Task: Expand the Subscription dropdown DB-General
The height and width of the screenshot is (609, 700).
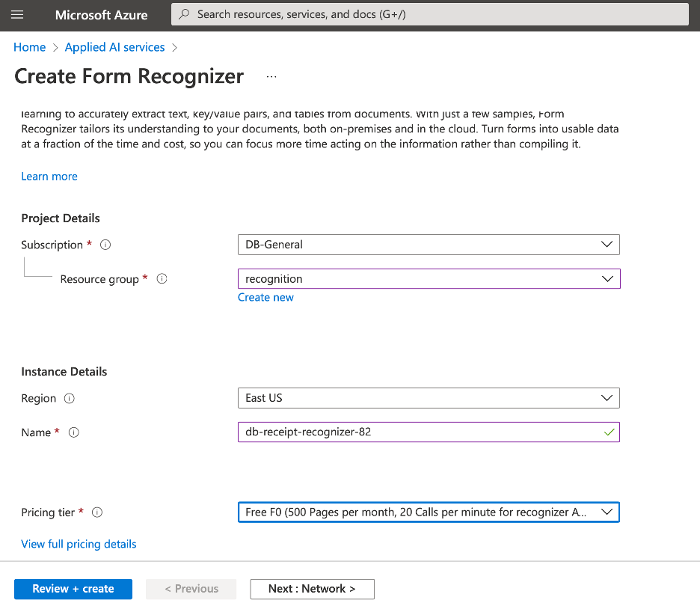Action: 429,245
